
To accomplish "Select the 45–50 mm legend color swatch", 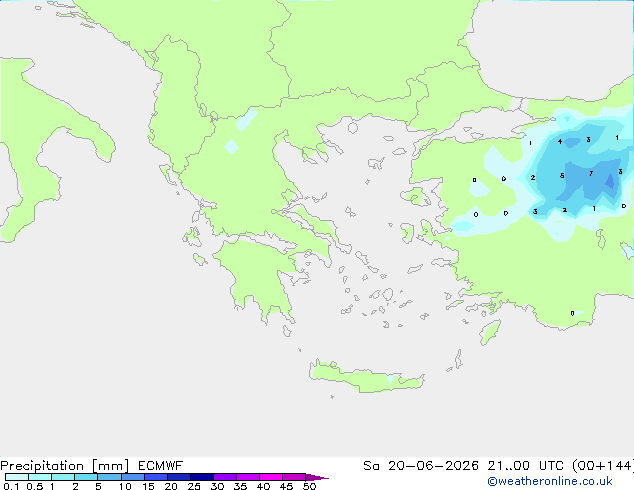I will tap(294, 477).
